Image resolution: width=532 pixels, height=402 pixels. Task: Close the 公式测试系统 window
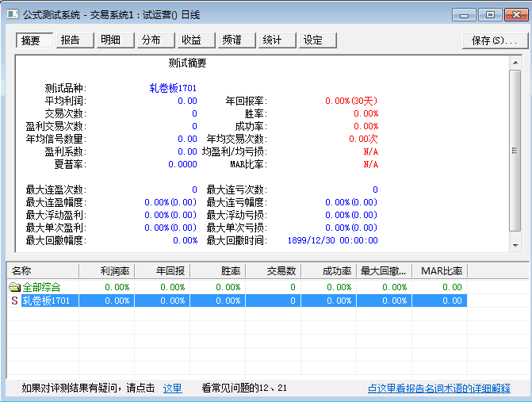point(516,15)
